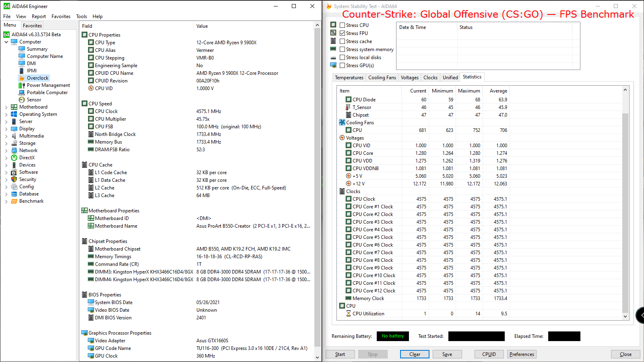
Task: Expand the Motherboard tree node
Action: (x=6, y=107)
